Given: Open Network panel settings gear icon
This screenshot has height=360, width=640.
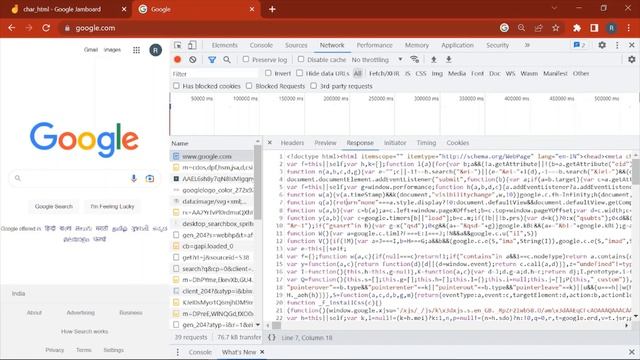Looking at the screenshot, I should tap(631, 60).
